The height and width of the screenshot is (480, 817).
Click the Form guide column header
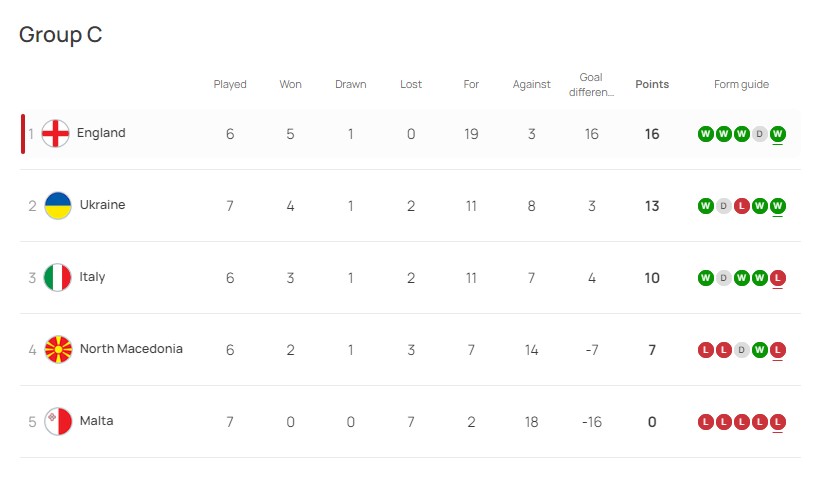[x=741, y=84]
